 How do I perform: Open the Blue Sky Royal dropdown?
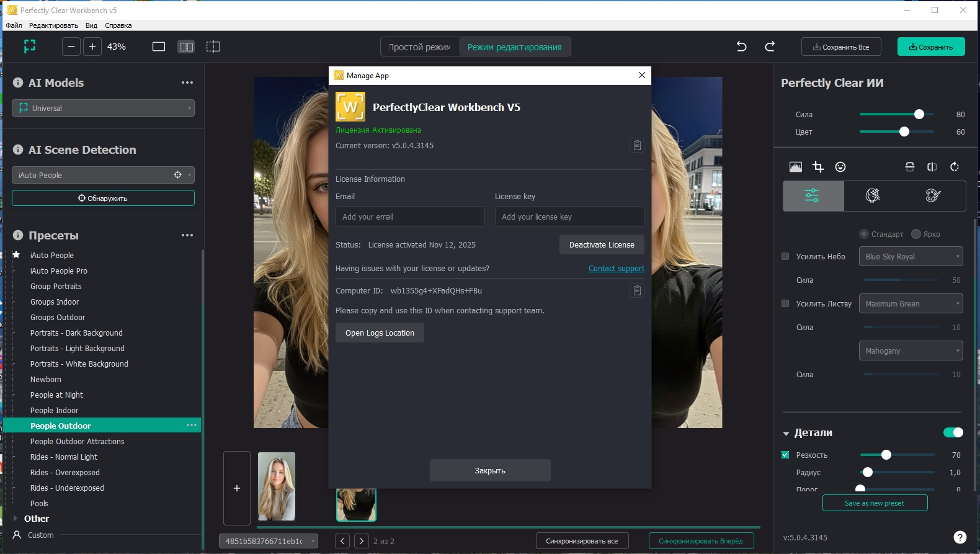pyautogui.click(x=911, y=256)
